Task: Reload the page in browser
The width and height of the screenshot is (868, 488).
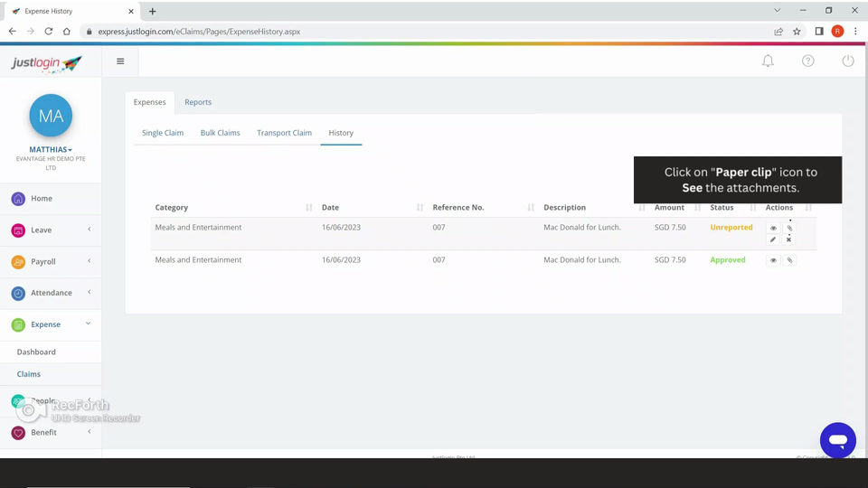Action: 49,32
